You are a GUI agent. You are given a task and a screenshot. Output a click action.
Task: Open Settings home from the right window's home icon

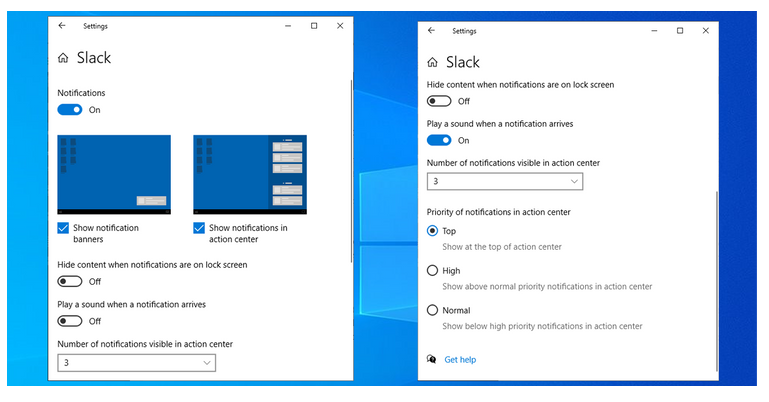tap(432, 63)
